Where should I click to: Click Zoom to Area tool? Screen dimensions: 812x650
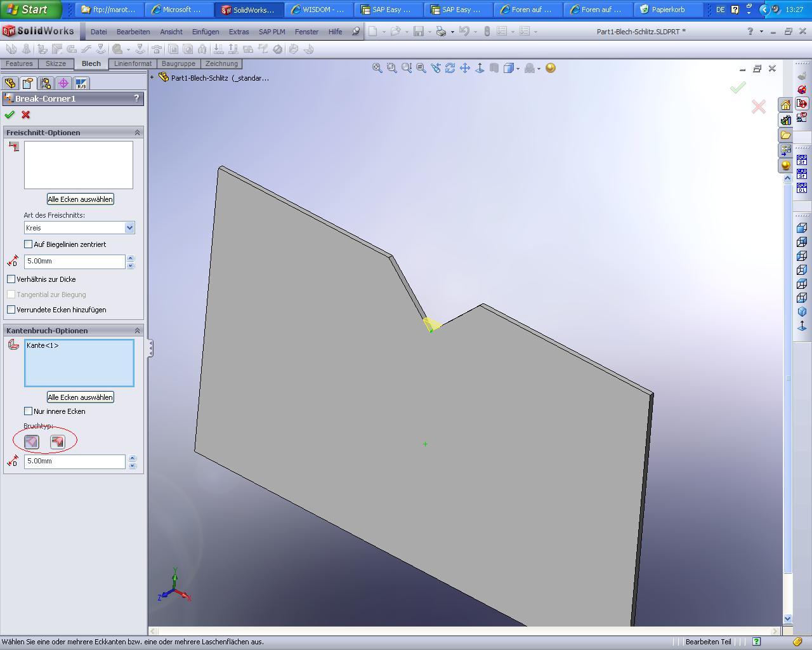[x=392, y=68]
